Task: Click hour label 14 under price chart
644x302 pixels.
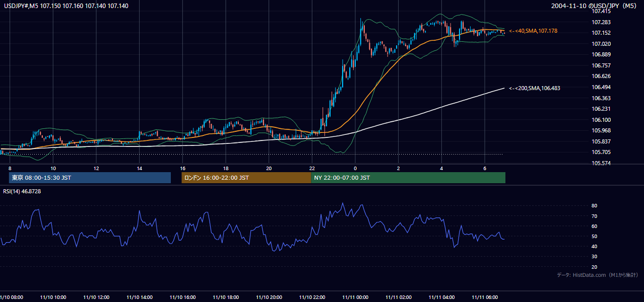Action: coord(139,168)
